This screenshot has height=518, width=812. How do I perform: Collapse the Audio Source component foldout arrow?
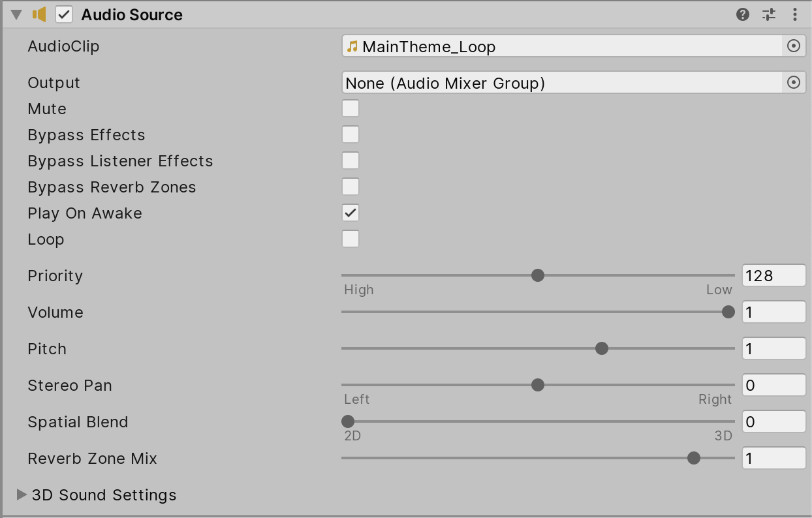click(x=16, y=14)
